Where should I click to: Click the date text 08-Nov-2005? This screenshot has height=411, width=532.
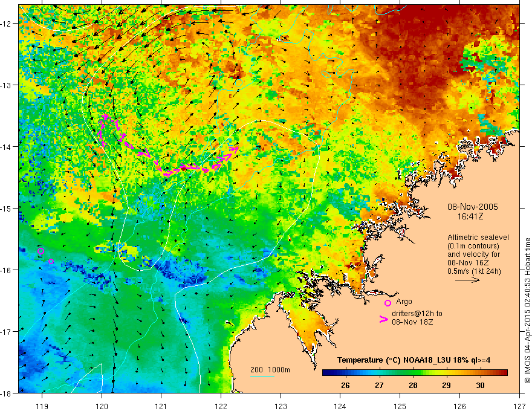[473, 207]
